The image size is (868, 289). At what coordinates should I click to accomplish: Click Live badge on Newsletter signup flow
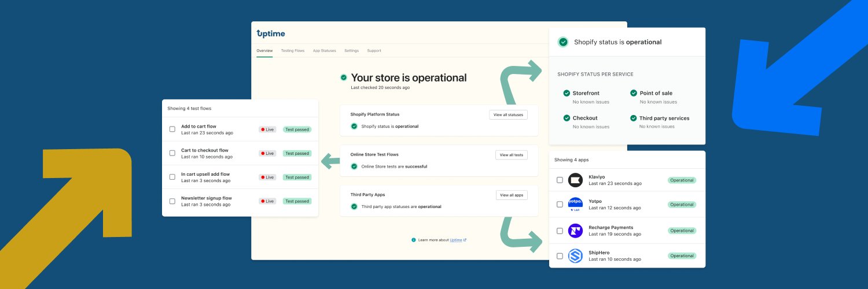point(267,201)
